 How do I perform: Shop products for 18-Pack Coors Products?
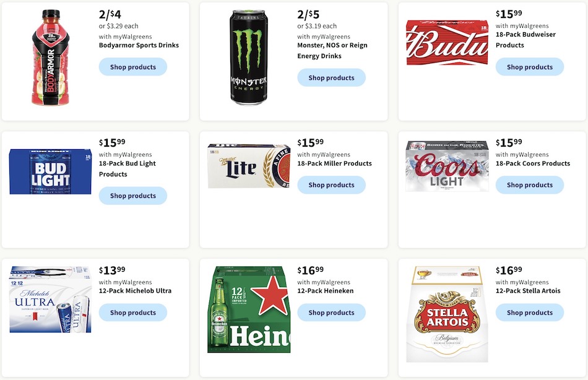[x=529, y=184]
